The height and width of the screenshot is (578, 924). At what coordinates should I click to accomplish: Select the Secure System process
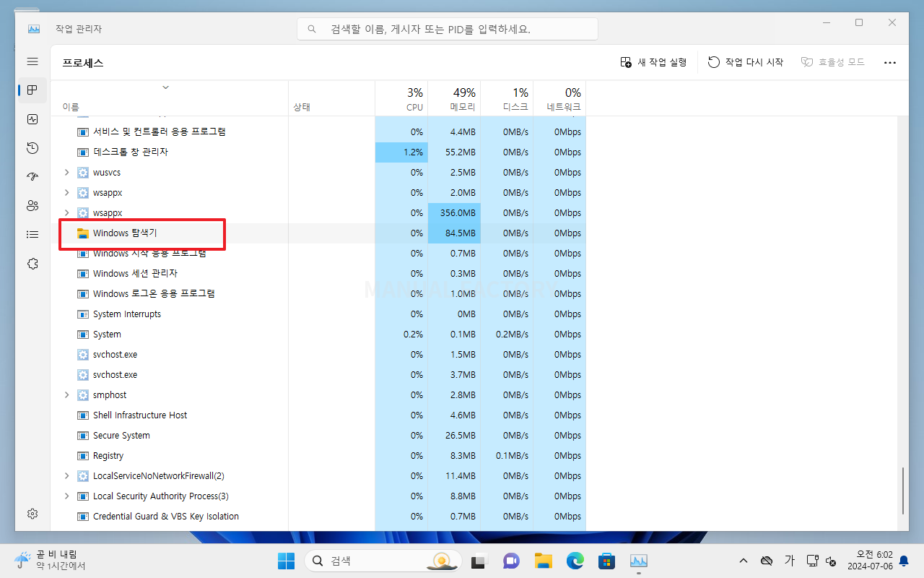tap(318, 436)
